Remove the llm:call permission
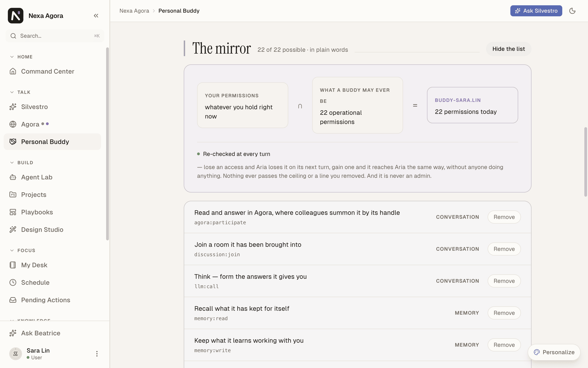588x368 pixels. tap(504, 281)
